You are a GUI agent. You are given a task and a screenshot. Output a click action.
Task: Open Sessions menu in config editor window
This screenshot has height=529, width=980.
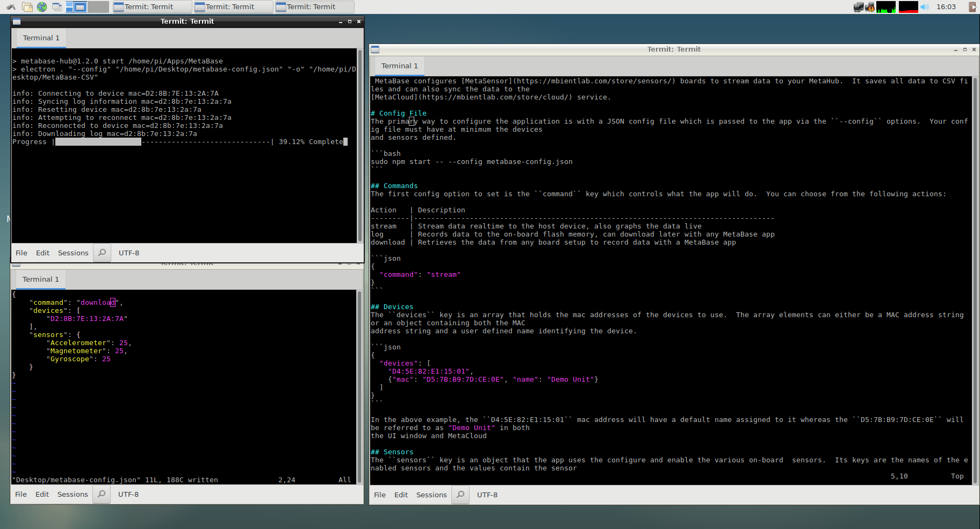(x=73, y=494)
